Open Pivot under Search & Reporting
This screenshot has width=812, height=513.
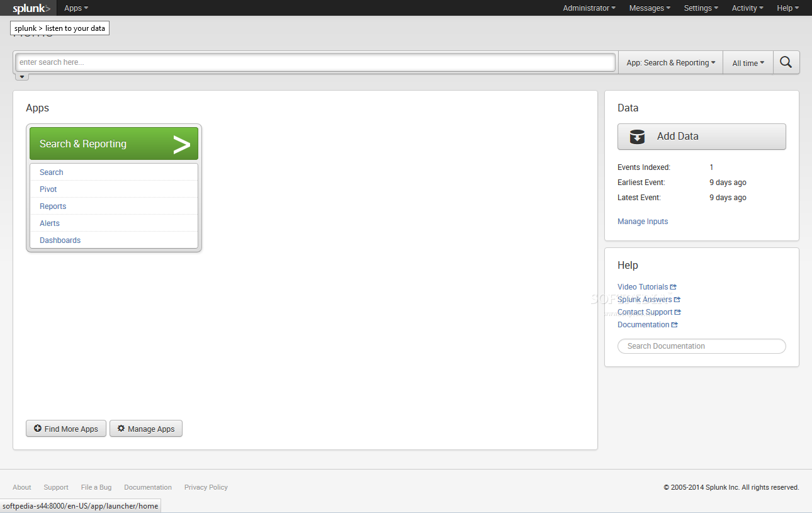click(x=48, y=189)
